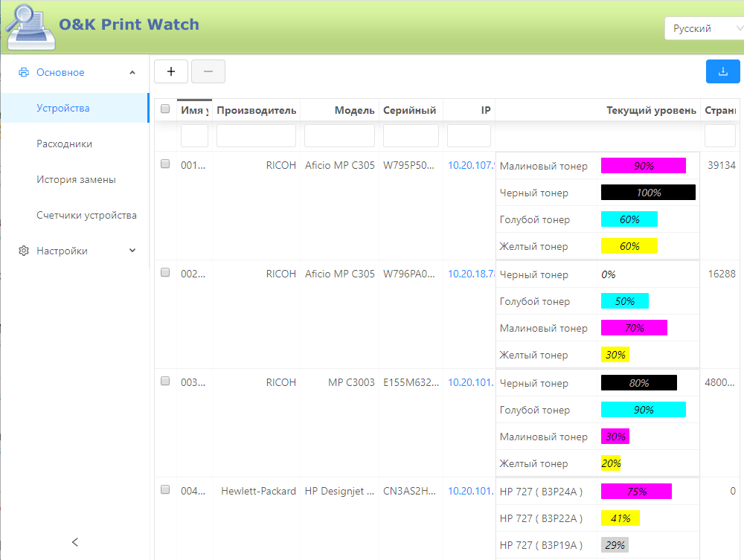
Task: Click device 002 cyan toner 50% bar
Action: (625, 301)
